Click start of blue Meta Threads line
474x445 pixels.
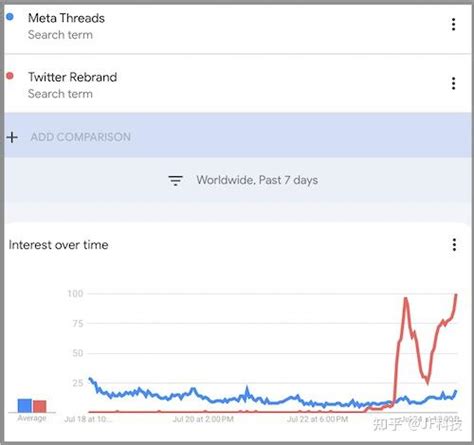[x=90, y=379]
